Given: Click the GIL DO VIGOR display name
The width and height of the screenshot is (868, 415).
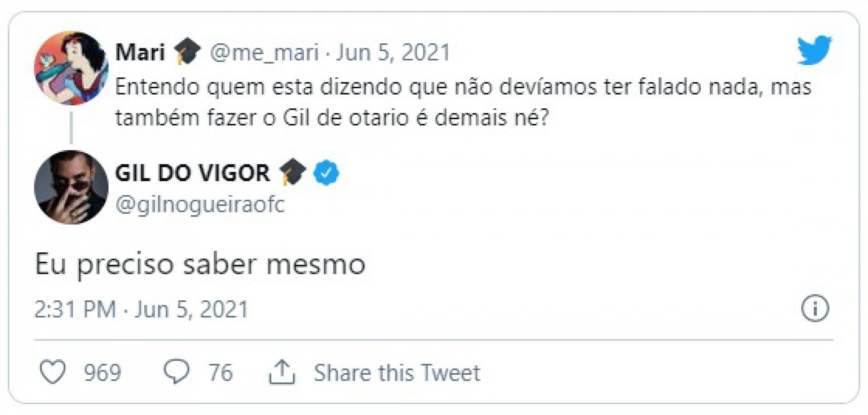Looking at the screenshot, I should point(193,173).
